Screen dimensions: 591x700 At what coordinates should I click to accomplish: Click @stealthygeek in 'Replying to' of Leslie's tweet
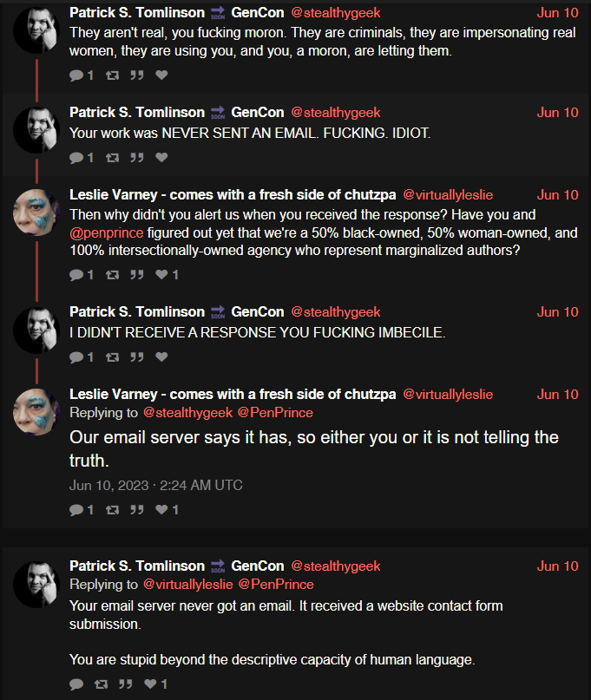tap(188, 413)
